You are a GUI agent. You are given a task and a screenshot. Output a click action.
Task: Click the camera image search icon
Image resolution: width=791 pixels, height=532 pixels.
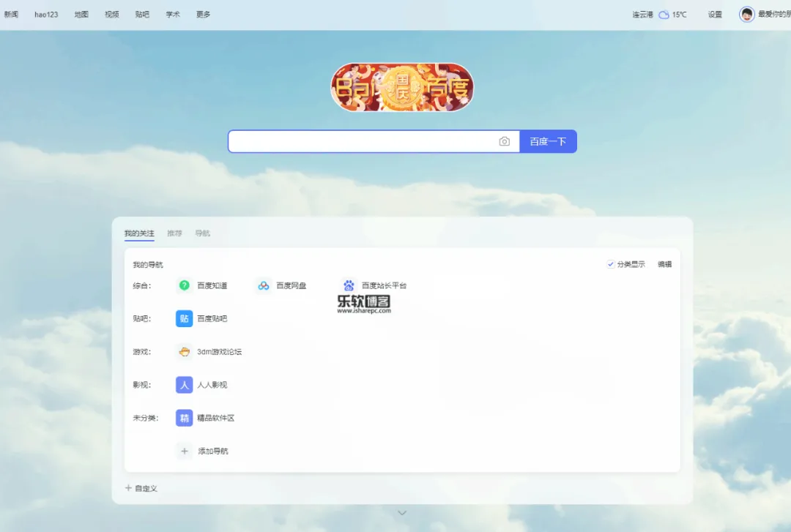[504, 142]
